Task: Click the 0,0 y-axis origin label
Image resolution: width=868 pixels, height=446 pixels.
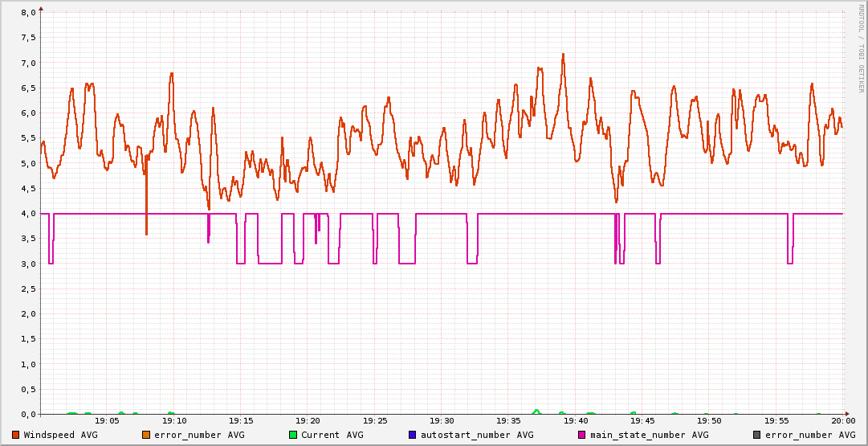Action: 28,414
